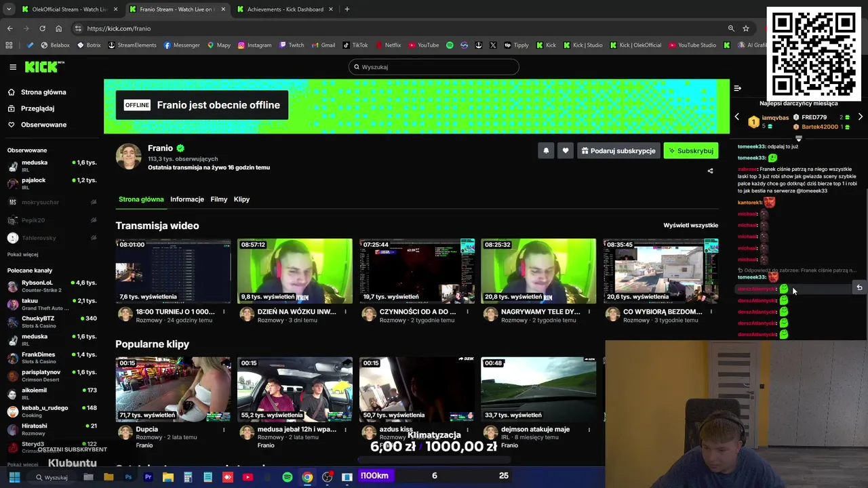Show previous top donor with left chevron
The image size is (868, 488).
click(737, 117)
